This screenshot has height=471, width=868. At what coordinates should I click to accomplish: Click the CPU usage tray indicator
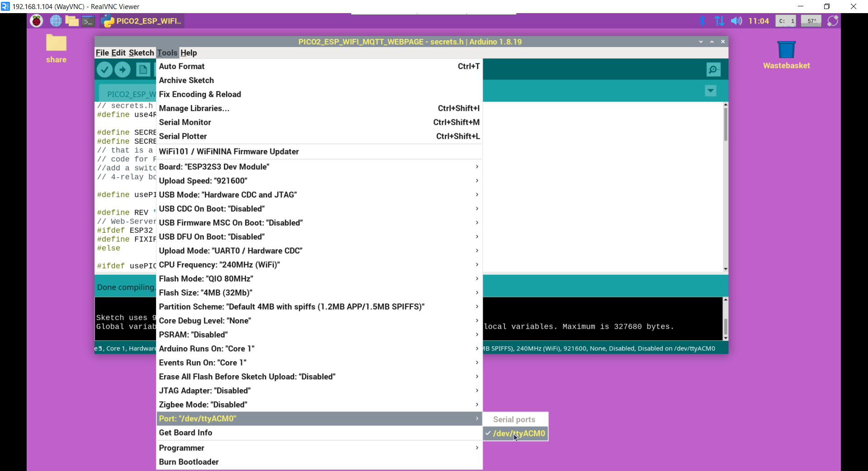786,21
